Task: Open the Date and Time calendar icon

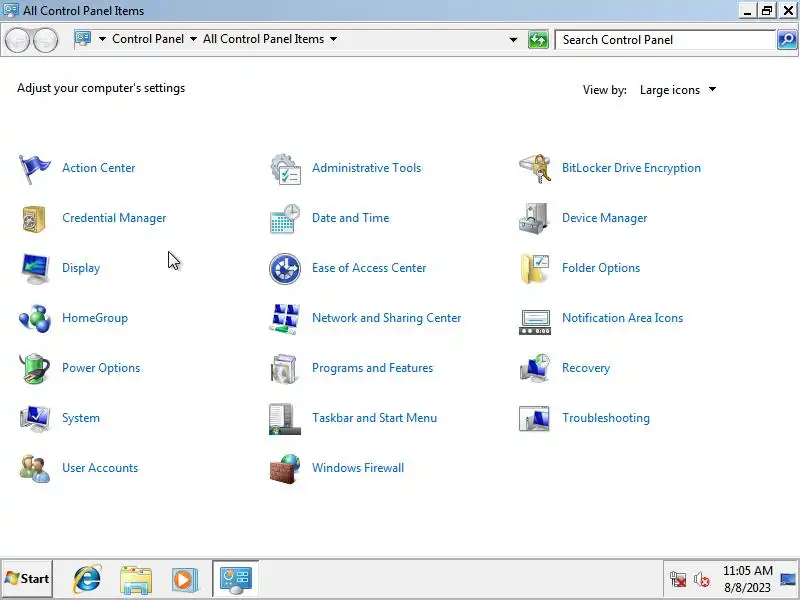Action: tap(285, 218)
